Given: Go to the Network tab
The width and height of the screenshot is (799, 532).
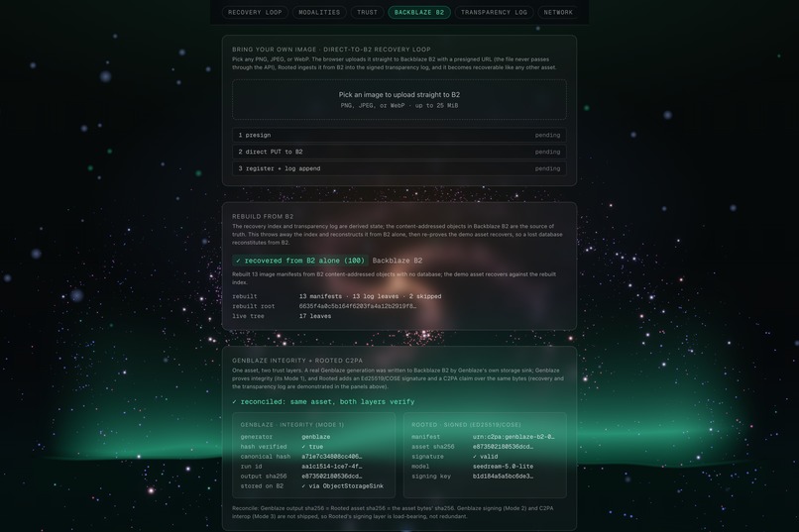Looking at the screenshot, I should [x=558, y=12].
